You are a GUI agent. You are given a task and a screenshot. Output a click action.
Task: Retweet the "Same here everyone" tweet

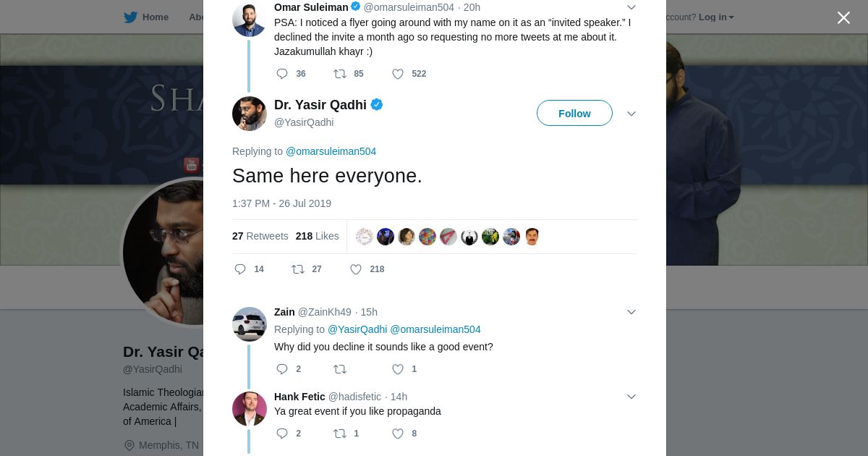pos(298,269)
